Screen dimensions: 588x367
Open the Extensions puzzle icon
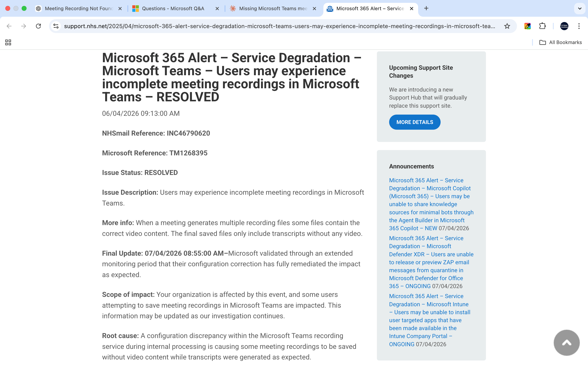click(542, 26)
